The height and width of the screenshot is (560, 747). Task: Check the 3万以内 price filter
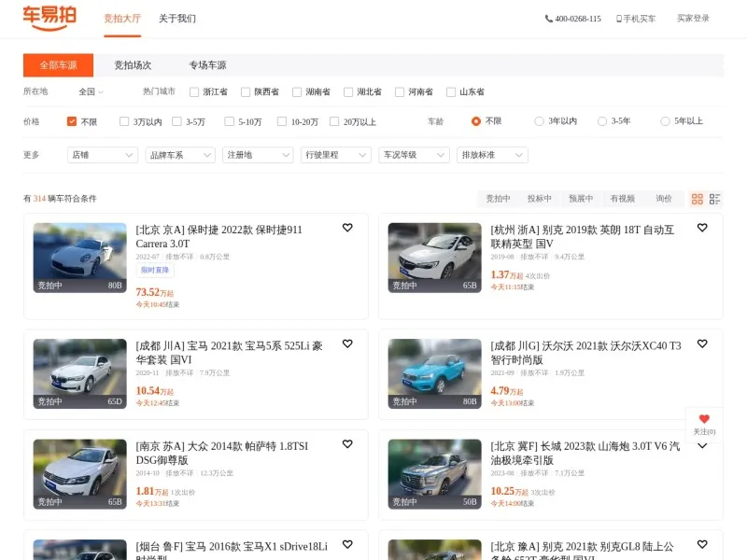point(124,121)
